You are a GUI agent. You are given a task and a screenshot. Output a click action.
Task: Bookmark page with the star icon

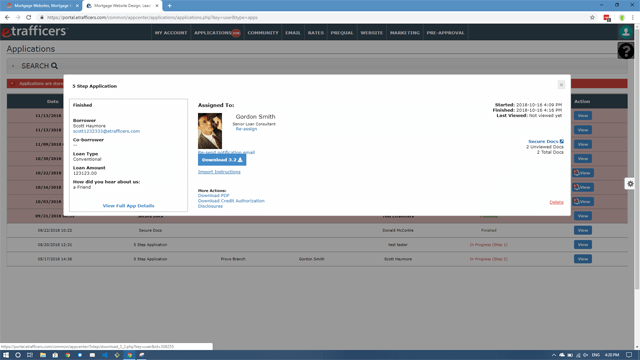592,18
